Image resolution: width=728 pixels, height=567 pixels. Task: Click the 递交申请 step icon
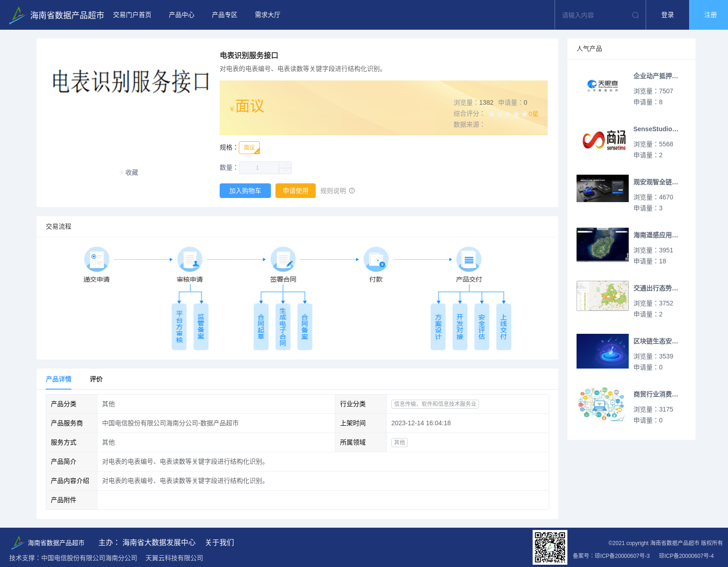click(97, 259)
